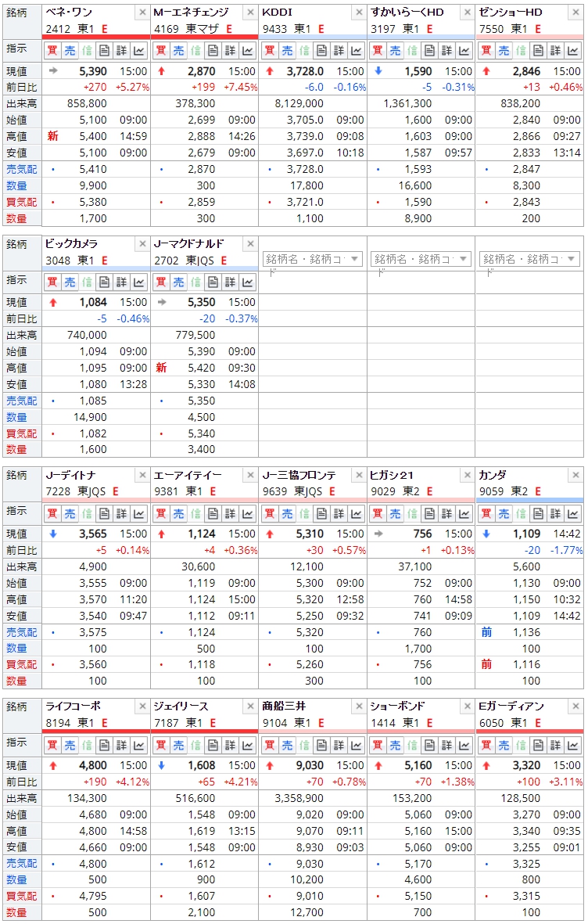Screen dimensions: 588x924
Task: Select the stock name ゼンショーHD
Action: [x=511, y=12]
